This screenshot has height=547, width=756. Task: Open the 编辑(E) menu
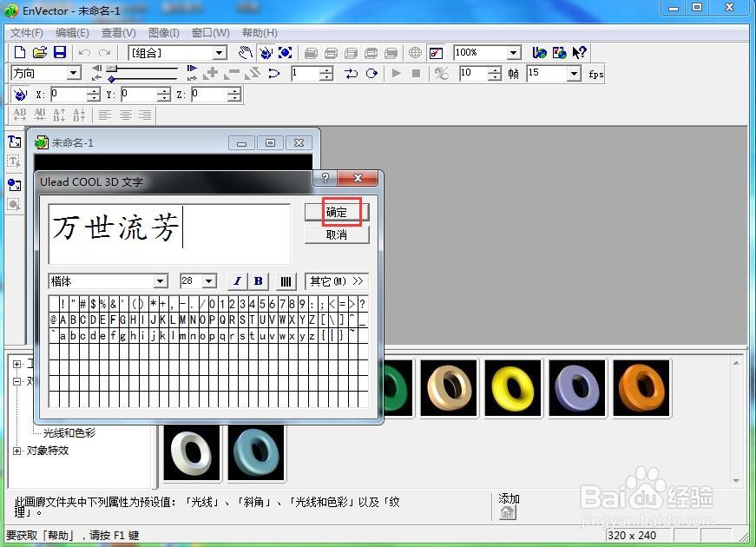coord(72,33)
